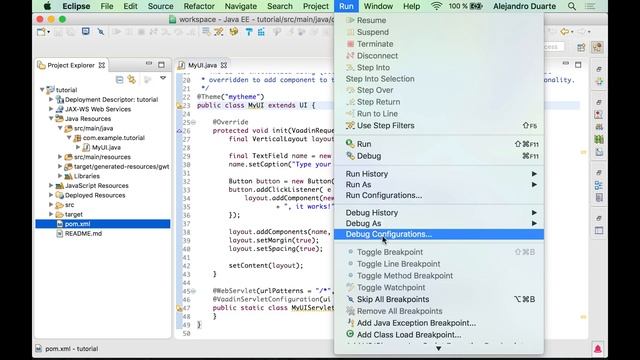
Task: Open the Refactor menu
Action: tap(199, 6)
